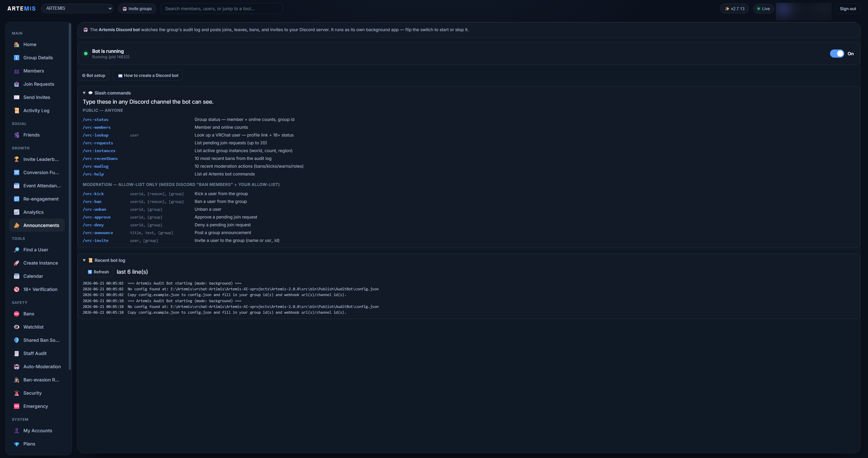Open Bot setup
Screen dimensions: 868x458
pos(94,76)
